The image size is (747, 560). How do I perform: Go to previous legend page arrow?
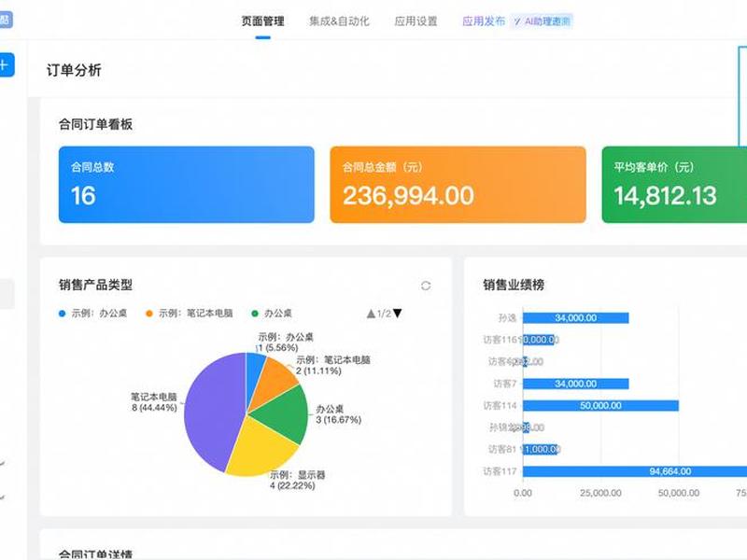pos(371,314)
